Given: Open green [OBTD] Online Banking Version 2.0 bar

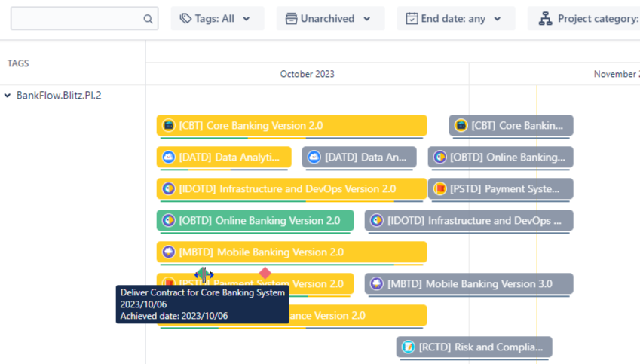Looking at the screenshot, I should click(255, 220).
